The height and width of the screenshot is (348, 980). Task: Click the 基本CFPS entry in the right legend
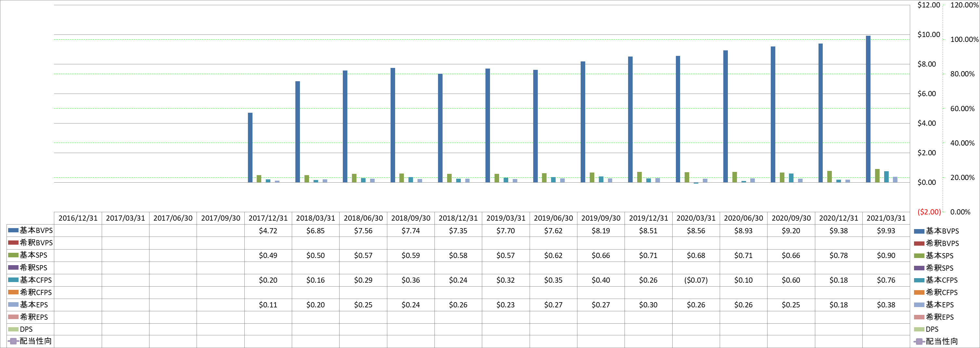(936, 280)
